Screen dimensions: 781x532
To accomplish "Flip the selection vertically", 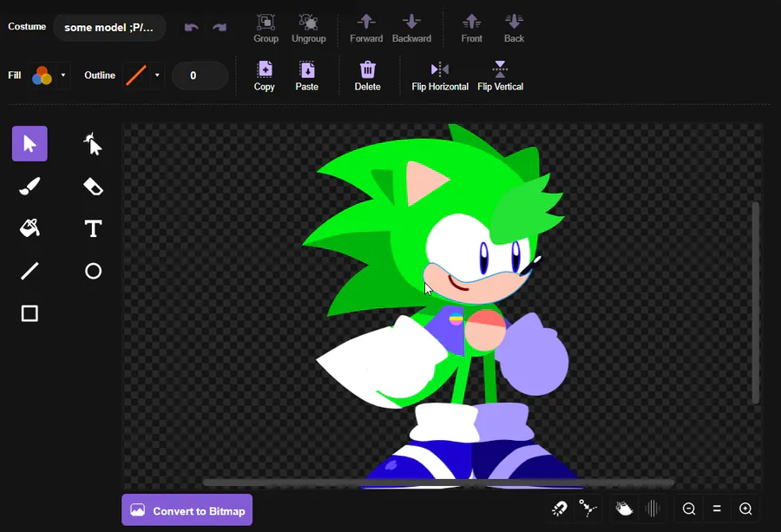I will click(500, 76).
